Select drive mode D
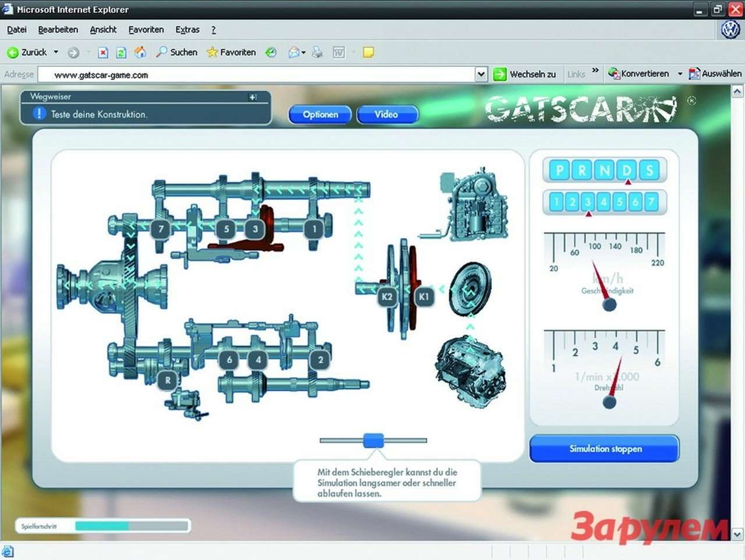 coord(627,171)
